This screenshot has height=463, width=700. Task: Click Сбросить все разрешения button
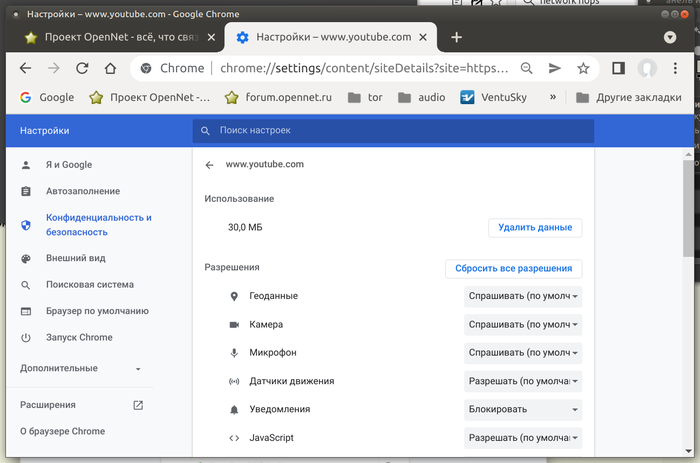(x=513, y=268)
